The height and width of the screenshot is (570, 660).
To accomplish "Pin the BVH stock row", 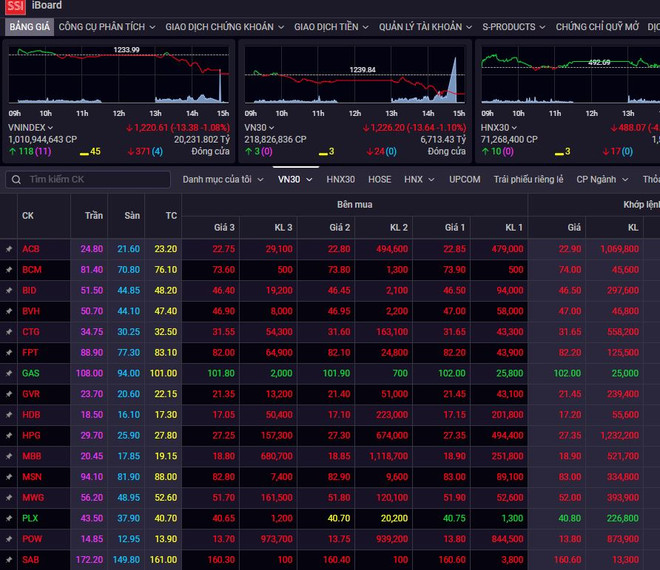I will tap(9, 311).
